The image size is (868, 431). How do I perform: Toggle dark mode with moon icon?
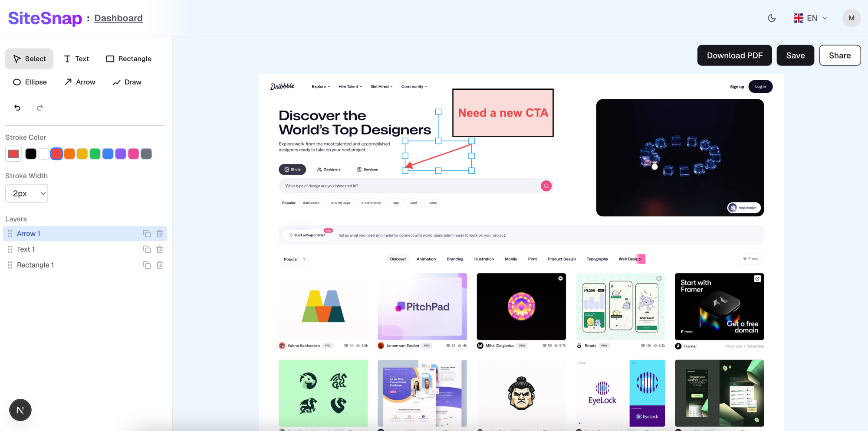coord(772,18)
